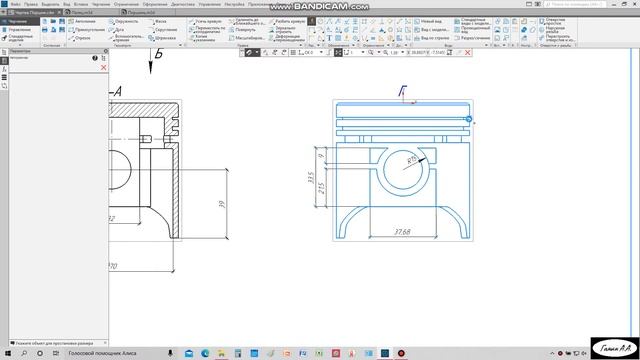The image size is (640, 360).
Task: Select the text T annotation tool
Action: click(329, 38)
